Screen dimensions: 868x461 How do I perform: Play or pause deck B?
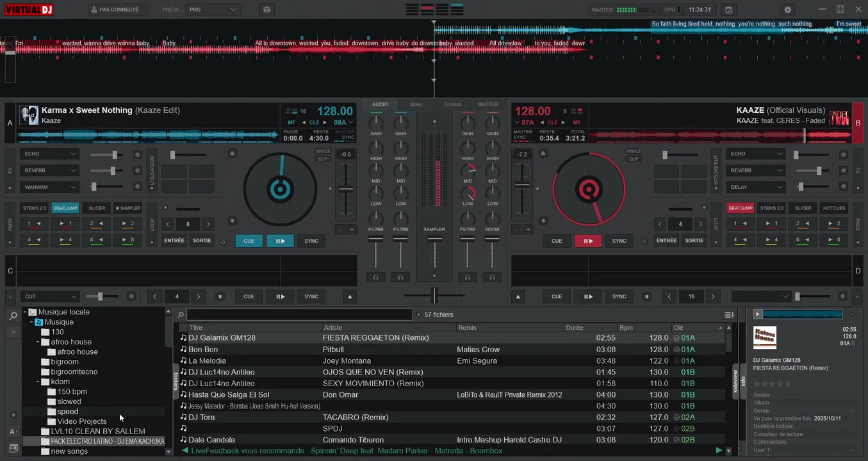(588, 241)
